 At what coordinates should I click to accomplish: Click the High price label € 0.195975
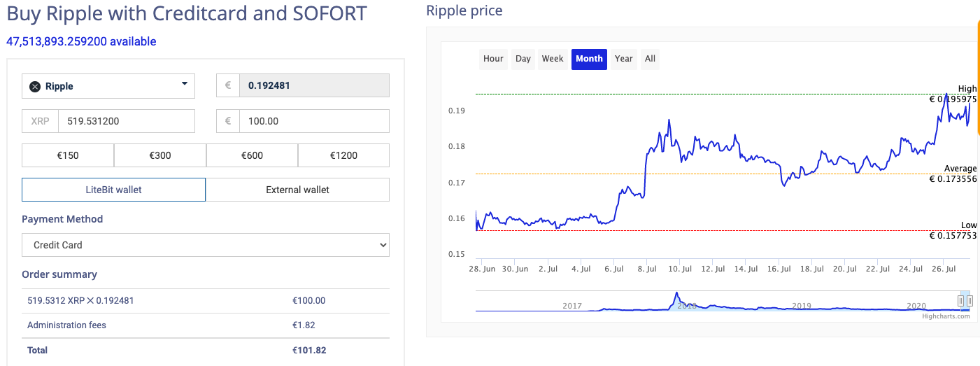(953, 99)
